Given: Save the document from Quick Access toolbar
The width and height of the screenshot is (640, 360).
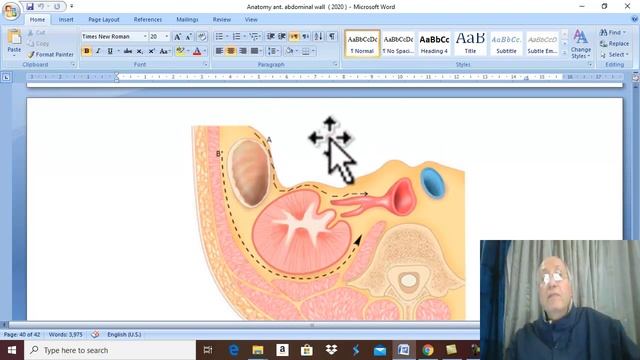Looking at the screenshot, I should (x=30, y=7).
